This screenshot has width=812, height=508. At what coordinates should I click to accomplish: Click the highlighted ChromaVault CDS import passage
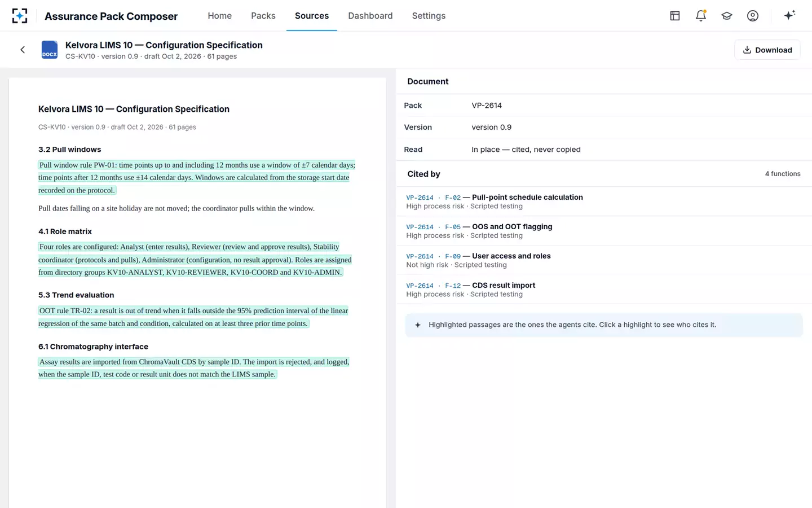pos(194,368)
